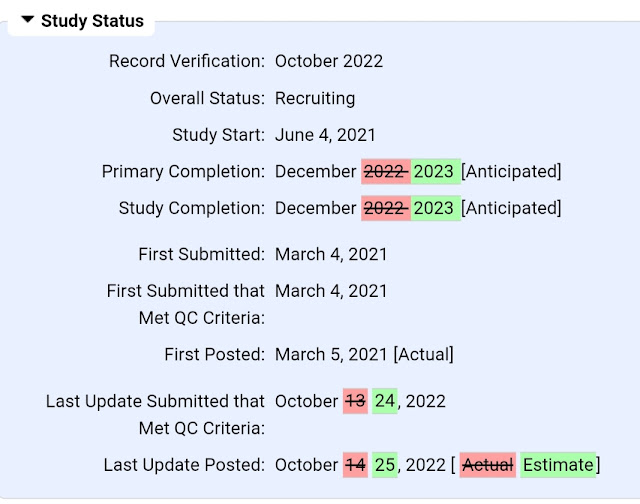640x504 pixels.
Task: Click Anticipated label beside Primary Completion
Action: (x=511, y=171)
